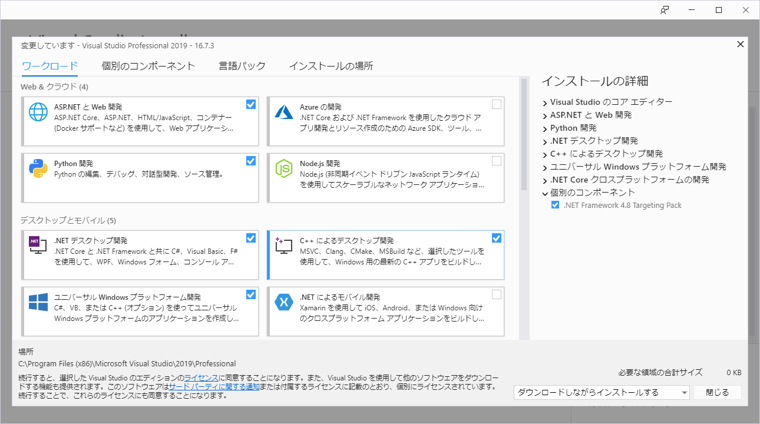
Task: Click the Node.js hexagon icon
Action: point(284,169)
